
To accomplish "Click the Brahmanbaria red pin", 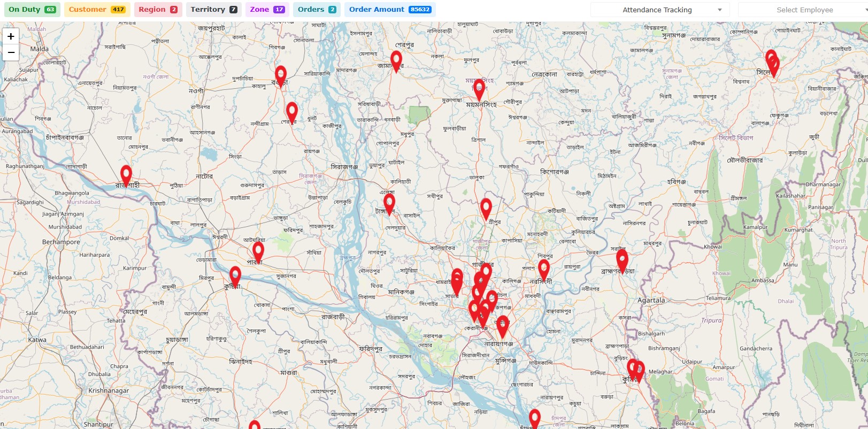I will (x=622, y=262).
